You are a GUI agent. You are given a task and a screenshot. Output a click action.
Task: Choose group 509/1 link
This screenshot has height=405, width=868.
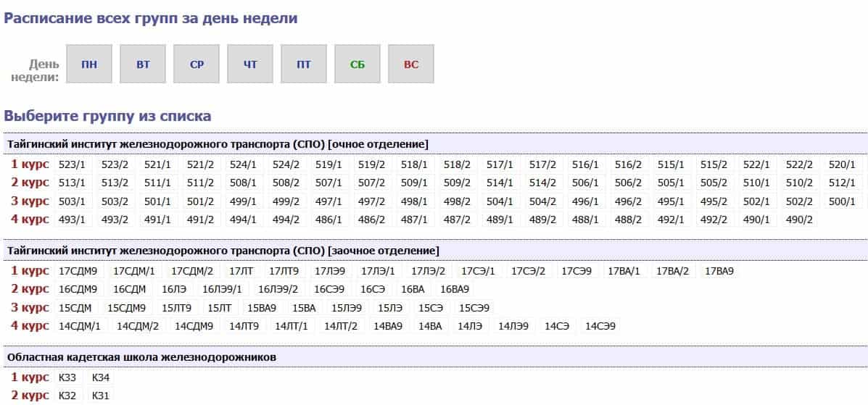pyautogui.click(x=415, y=183)
